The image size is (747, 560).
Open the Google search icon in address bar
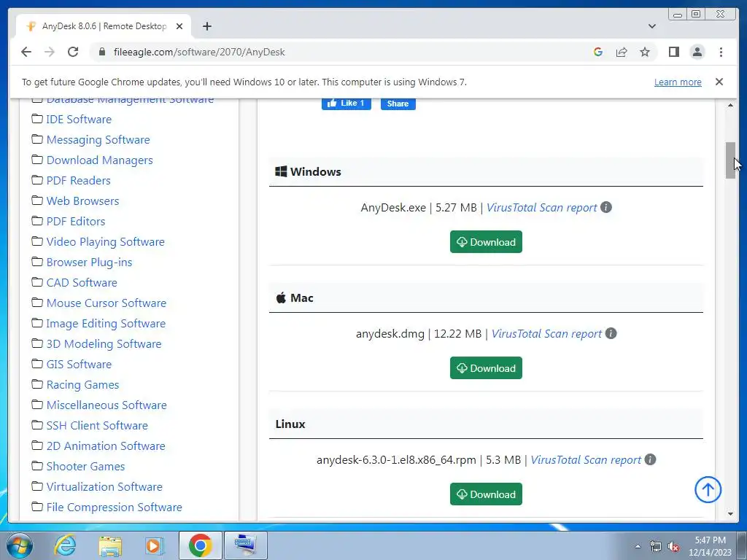tap(598, 52)
